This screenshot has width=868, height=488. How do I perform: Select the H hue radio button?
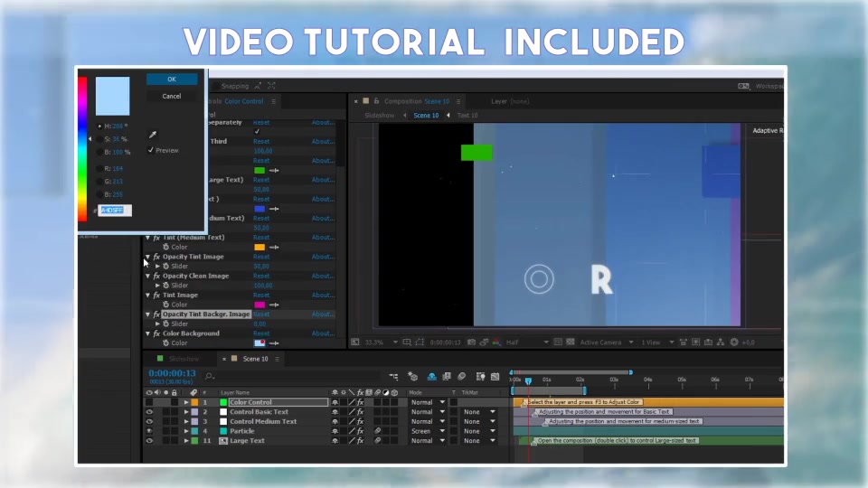(99, 127)
